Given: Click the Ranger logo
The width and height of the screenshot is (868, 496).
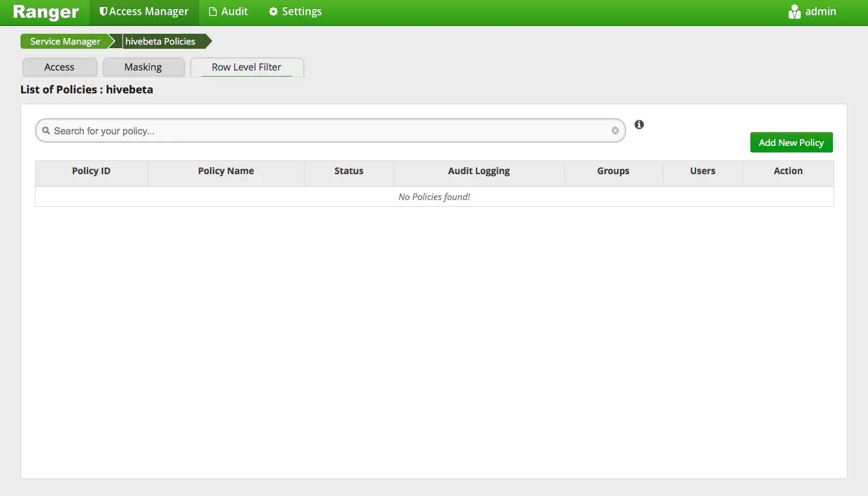Looking at the screenshot, I should tap(46, 12).
